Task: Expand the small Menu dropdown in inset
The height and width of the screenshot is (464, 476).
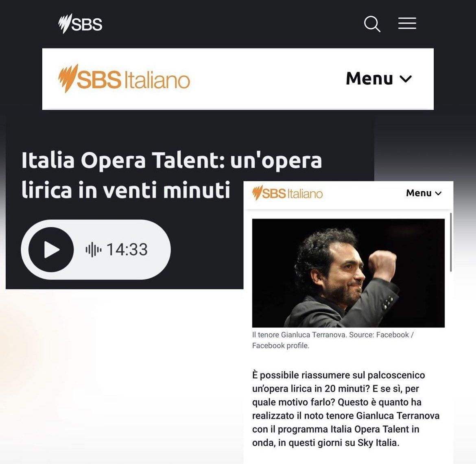Action: [x=424, y=193]
